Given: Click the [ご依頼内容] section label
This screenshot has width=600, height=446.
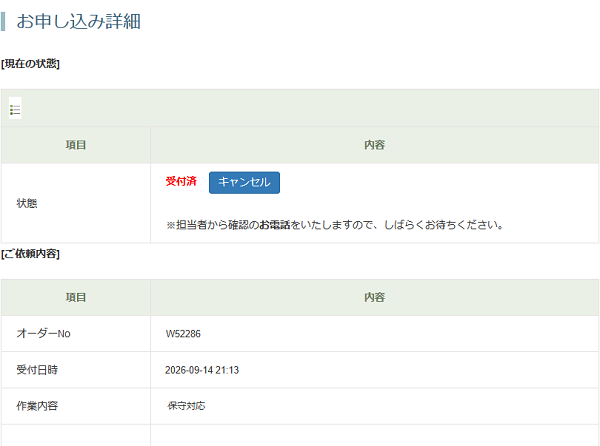Looking at the screenshot, I should coord(30,254).
